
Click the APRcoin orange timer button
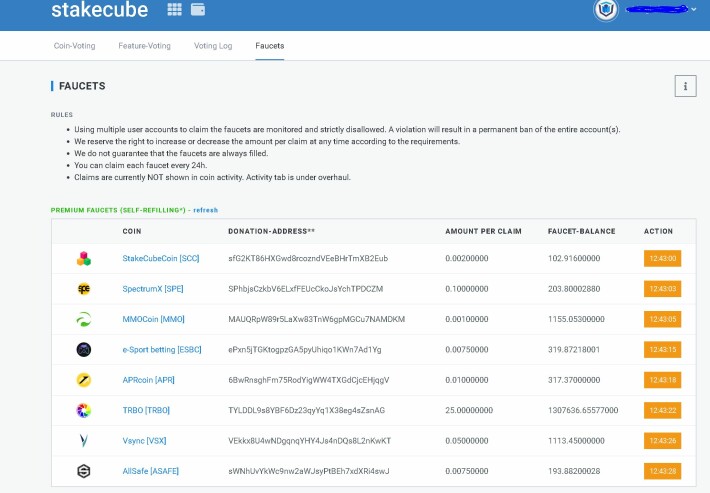662,380
